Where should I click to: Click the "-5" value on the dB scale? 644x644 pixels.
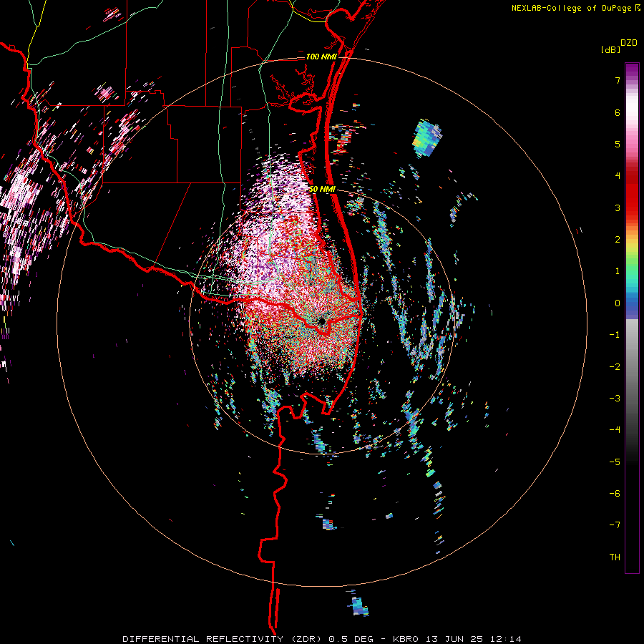615,462
